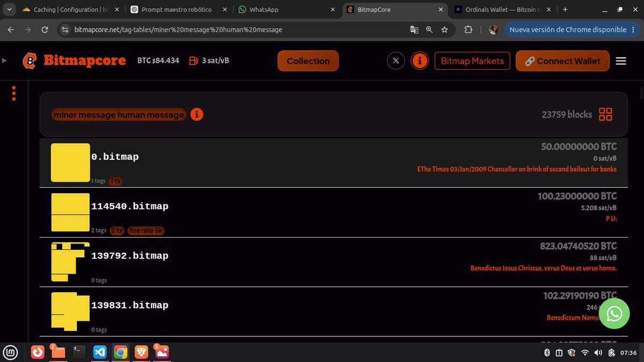This screenshot has width=644, height=362.
Task: Open Chrome profile avatar
Action: tap(493, 30)
